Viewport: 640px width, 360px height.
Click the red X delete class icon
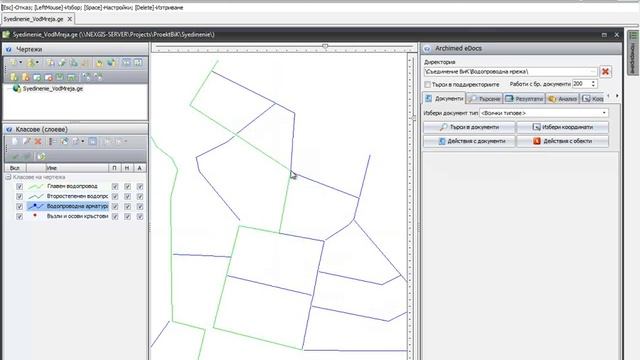38,141
